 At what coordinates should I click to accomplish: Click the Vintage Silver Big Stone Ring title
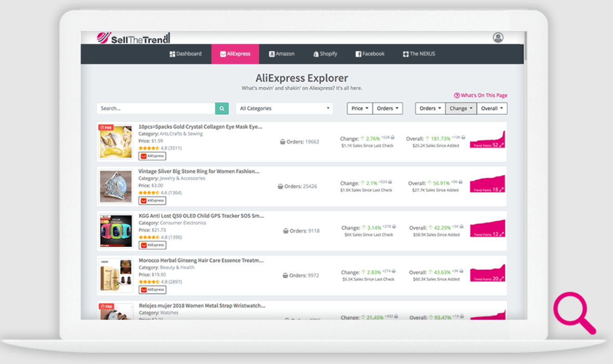[x=199, y=171]
